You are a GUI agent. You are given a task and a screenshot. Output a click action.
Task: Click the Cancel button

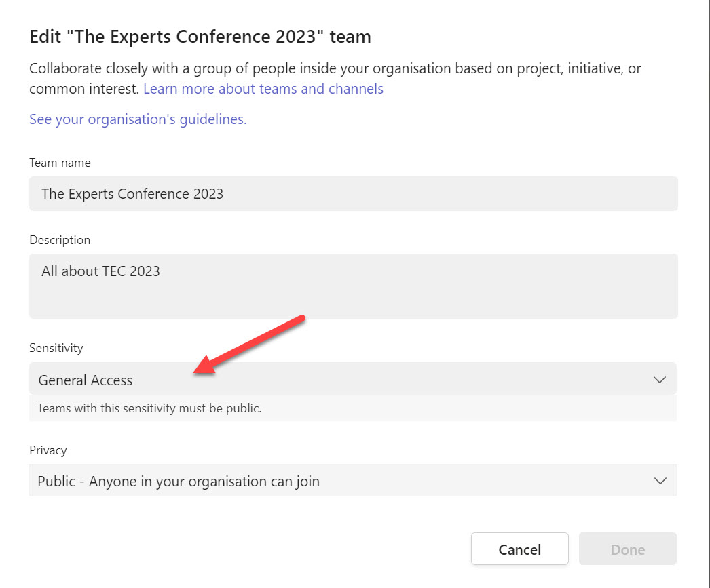(519, 549)
